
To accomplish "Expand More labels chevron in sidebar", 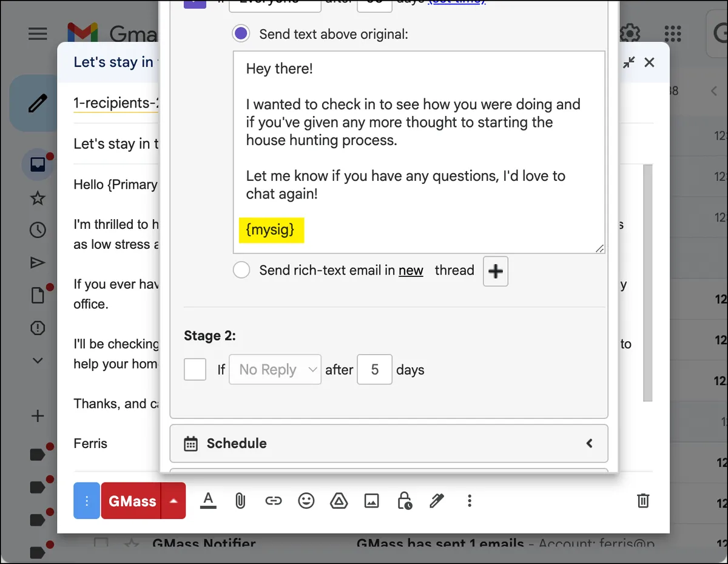I will click(38, 361).
